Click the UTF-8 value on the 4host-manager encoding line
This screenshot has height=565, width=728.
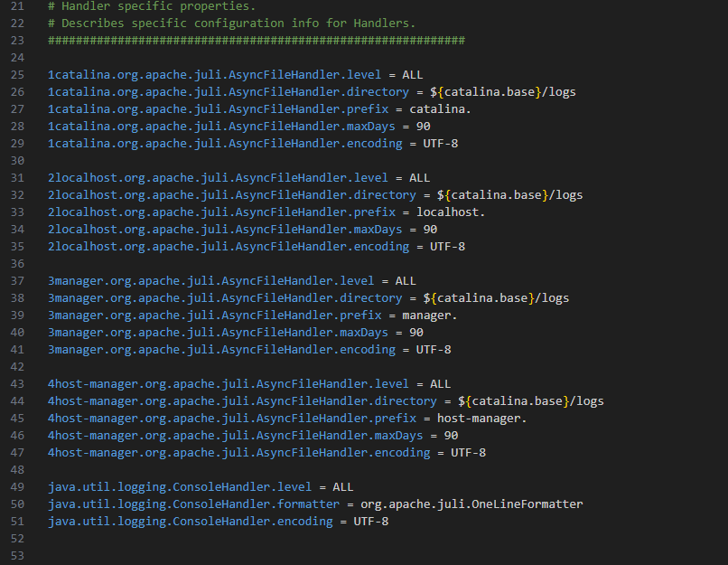tap(468, 453)
